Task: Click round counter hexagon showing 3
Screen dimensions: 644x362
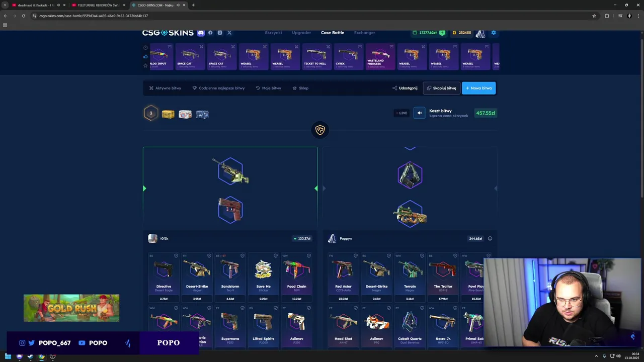Action: [x=150, y=113]
